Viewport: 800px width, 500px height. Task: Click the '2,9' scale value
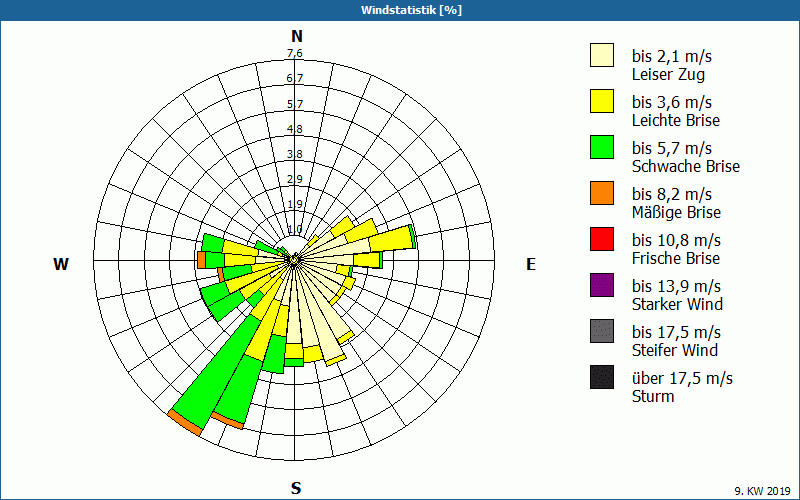[x=295, y=179]
